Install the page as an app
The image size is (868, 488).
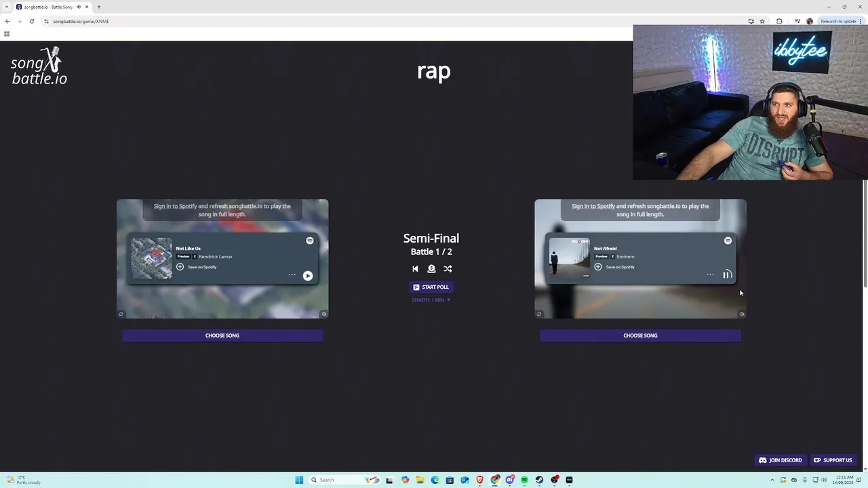pyautogui.click(x=751, y=21)
